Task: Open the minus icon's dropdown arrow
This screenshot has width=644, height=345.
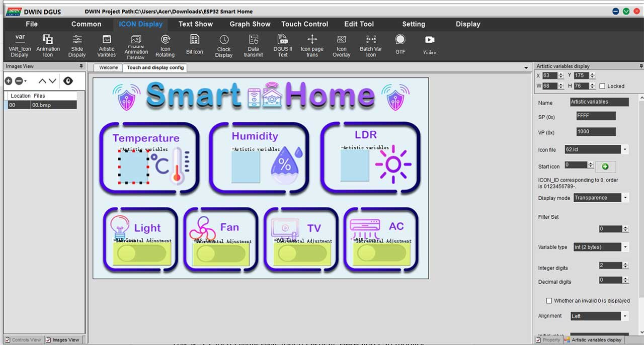Action: click(26, 81)
